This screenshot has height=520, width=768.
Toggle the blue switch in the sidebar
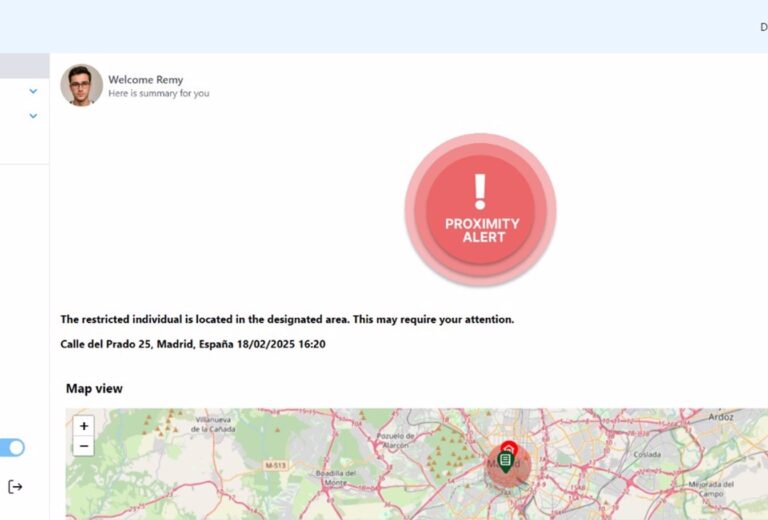click(13, 448)
